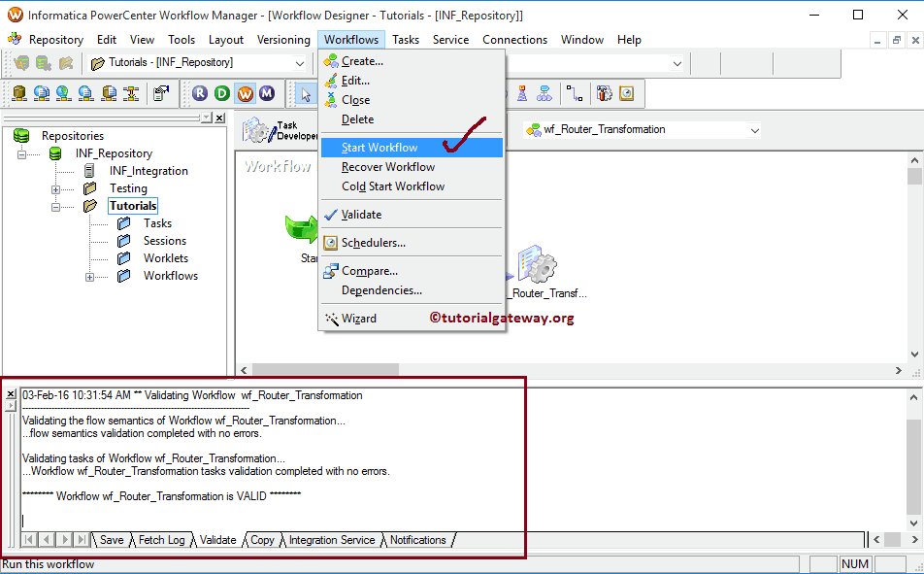This screenshot has width=924, height=574.
Task: Launch the workflow Wizard menu item
Action: pos(412,319)
